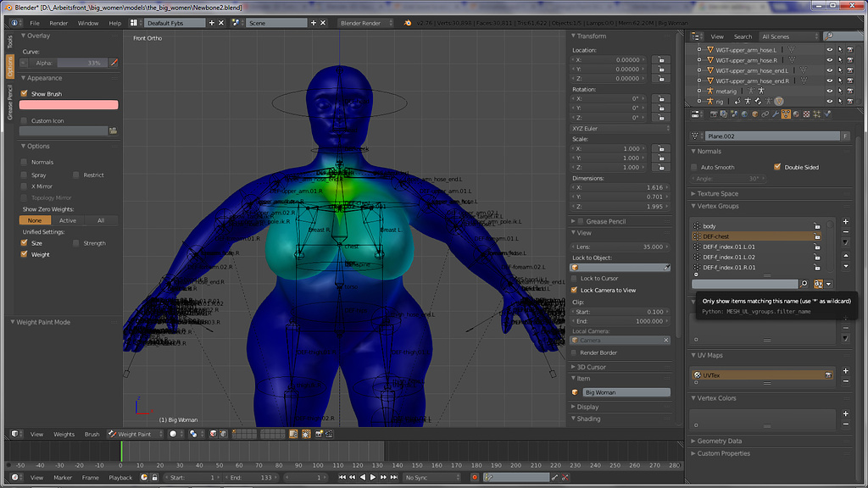Click the browse custom icon folder button
Viewport: 868px width, 488px height.
point(113,131)
